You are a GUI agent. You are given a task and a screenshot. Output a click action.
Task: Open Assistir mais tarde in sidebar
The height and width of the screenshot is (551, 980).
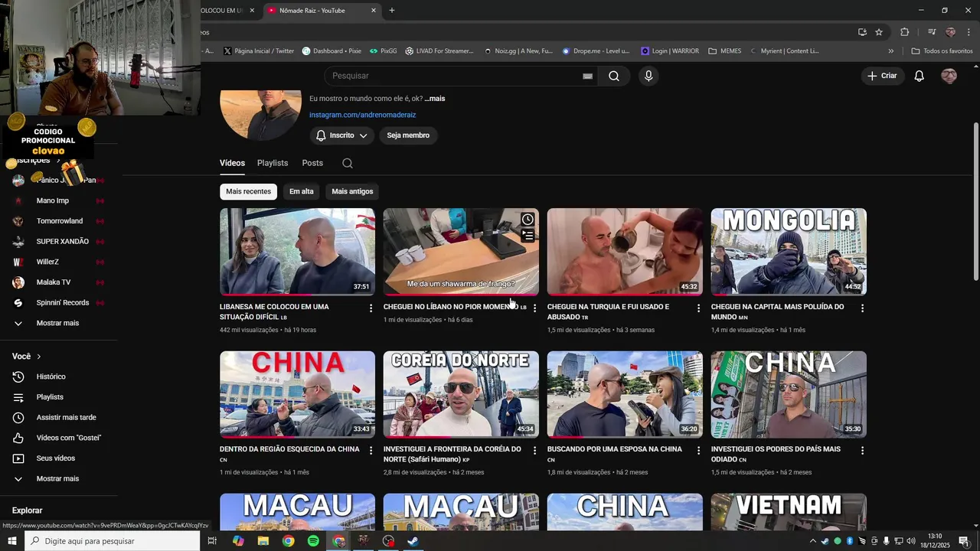coord(67,418)
